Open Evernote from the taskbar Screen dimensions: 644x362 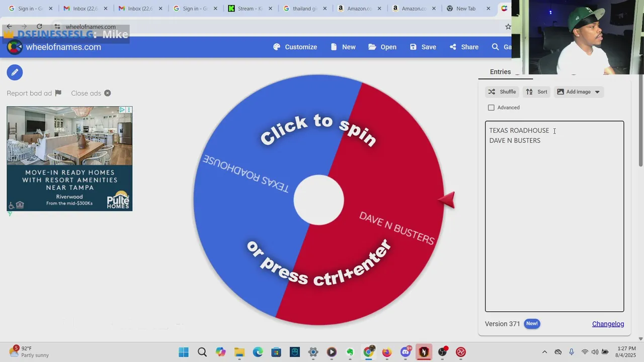click(x=350, y=352)
